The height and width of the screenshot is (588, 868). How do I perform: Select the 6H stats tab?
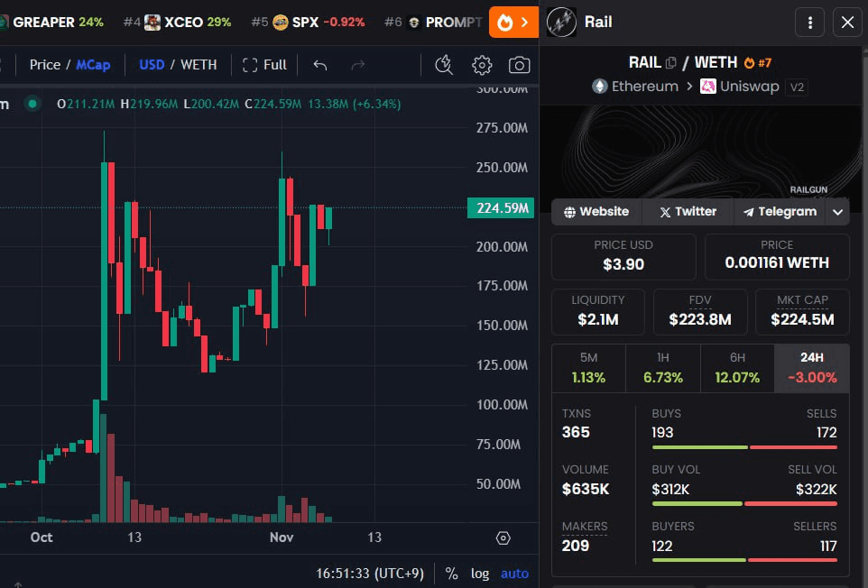(x=736, y=368)
